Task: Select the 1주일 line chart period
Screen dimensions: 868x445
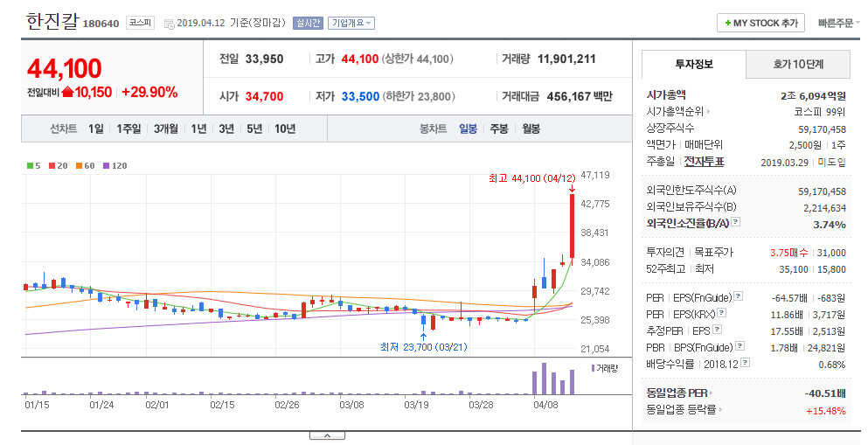Action: click(129, 129)
